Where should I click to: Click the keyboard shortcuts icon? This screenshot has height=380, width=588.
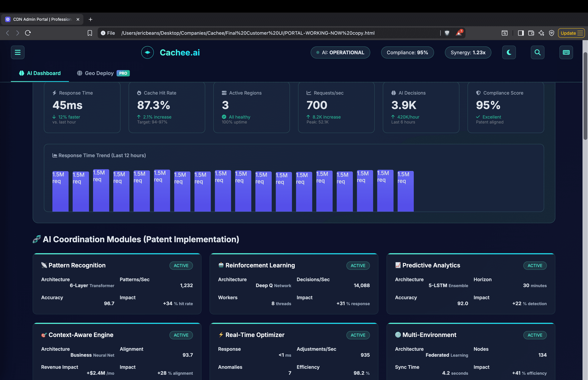click(x=566, y=52)
